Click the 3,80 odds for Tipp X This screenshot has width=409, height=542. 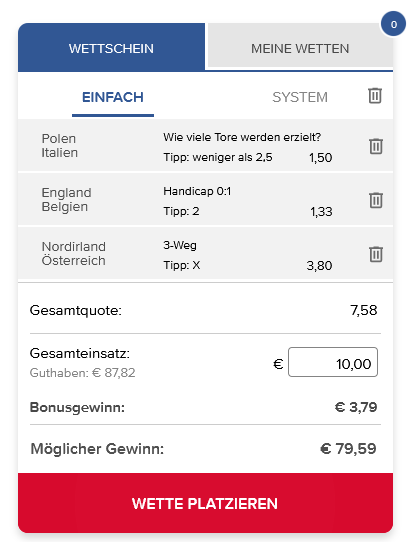319,266
